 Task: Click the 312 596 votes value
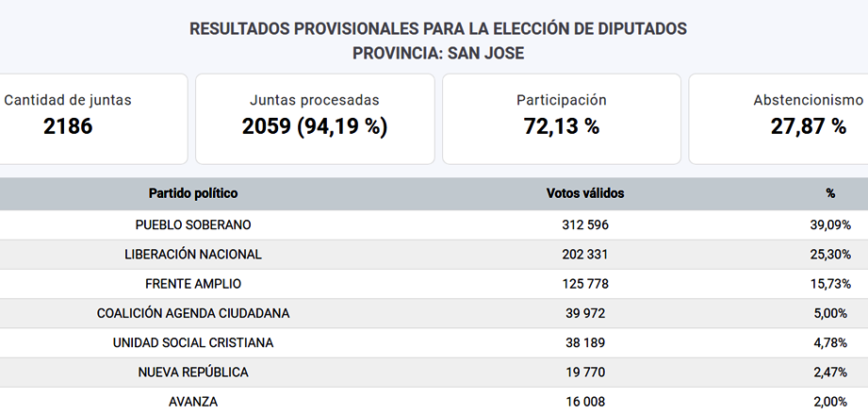pos(585,225)
